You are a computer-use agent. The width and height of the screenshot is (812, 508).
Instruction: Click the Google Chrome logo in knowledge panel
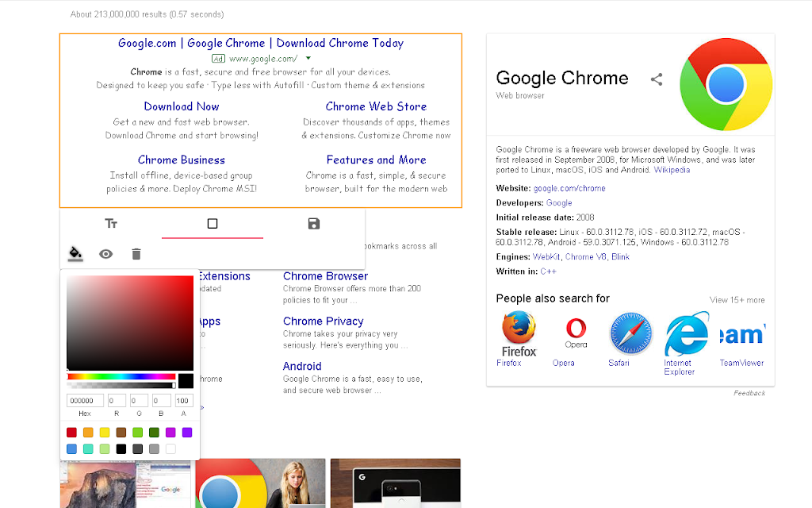(726, 84)
